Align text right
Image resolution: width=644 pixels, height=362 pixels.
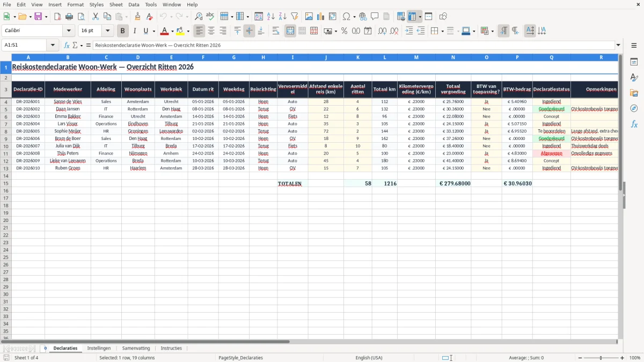click(x=223, y=31)
